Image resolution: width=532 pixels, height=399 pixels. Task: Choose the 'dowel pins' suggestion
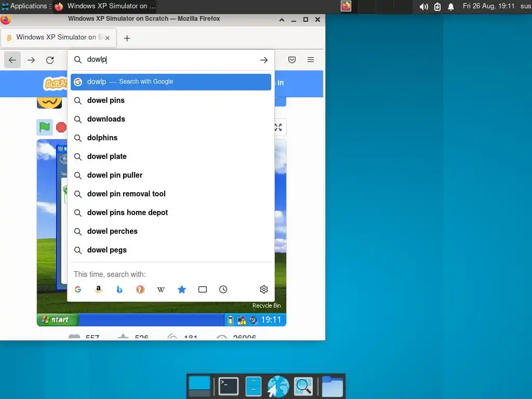170,100
